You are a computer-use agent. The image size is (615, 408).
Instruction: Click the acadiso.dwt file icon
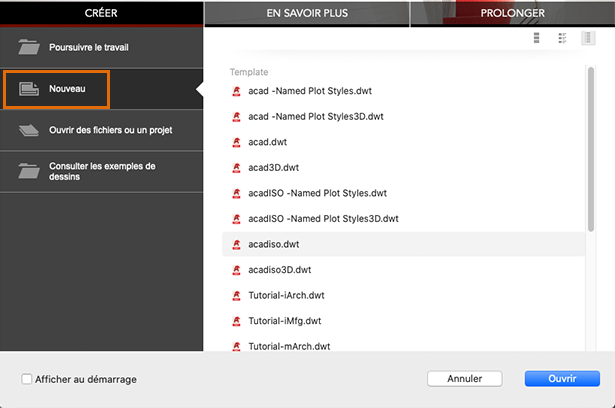[x=236, y=244]
